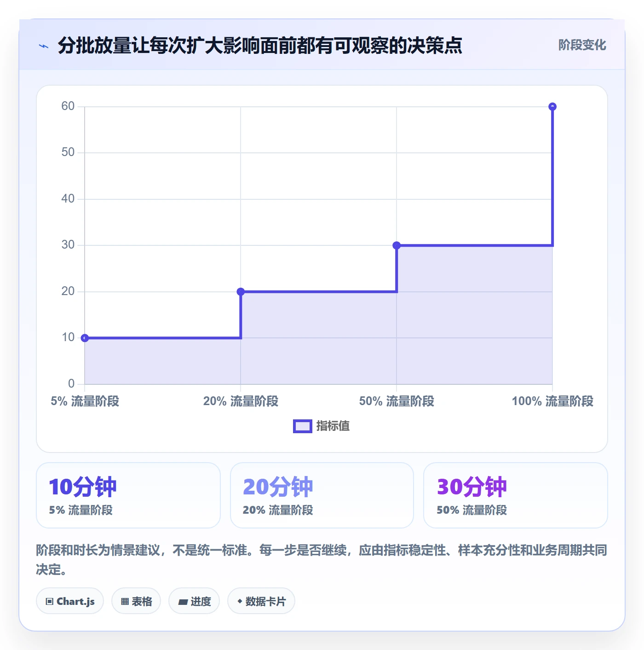Click the y-axis label 50
The height and width of the screenshot is (650, 644).
pos(68,152)
